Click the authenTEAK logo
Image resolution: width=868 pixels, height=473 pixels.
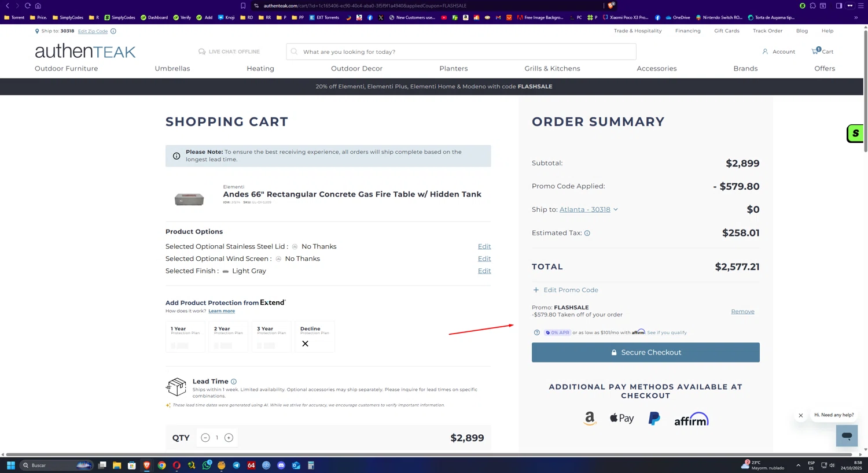click(85, 51)
